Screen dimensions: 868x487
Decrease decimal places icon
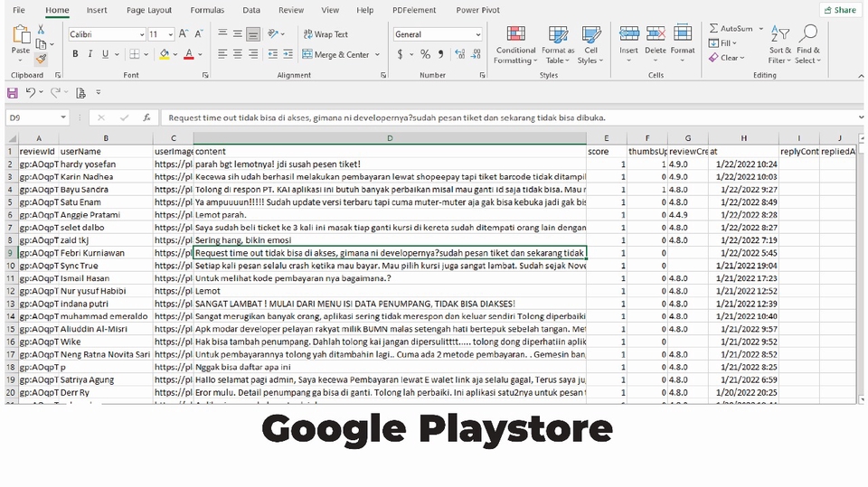[476, 54]
